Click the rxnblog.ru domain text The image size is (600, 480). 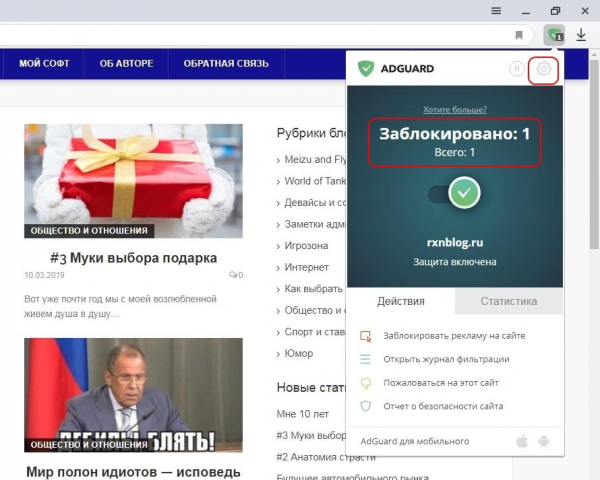[x=455, y=243]
